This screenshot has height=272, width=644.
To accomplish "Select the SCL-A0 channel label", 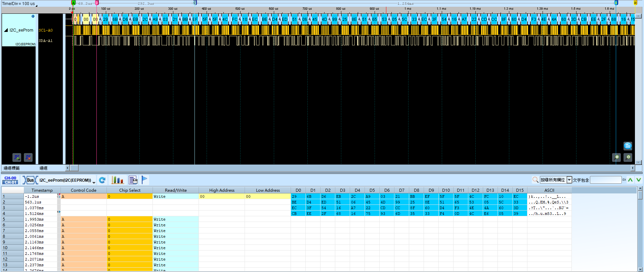I will (46, 30).
